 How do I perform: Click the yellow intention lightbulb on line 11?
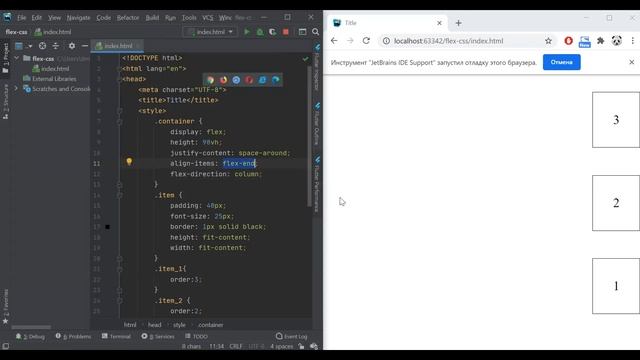coord(129,162)
